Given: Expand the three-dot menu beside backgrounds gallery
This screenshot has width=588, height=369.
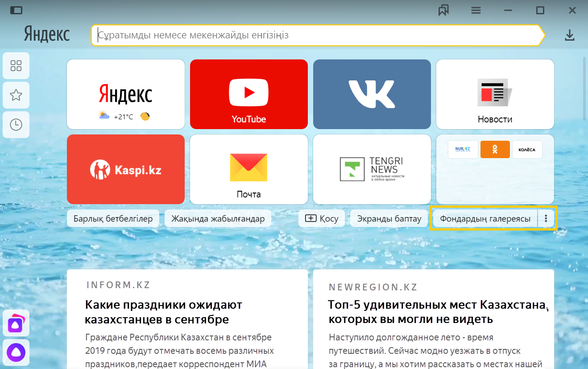Looking at the screenshot, I should tap(546, 218).
